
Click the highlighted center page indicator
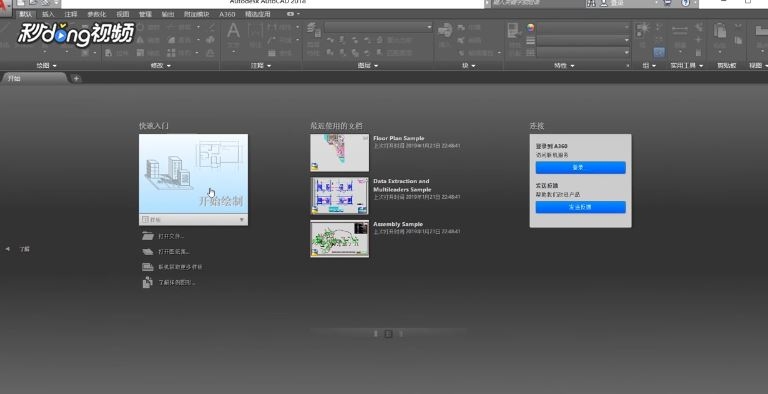[388, 334]
